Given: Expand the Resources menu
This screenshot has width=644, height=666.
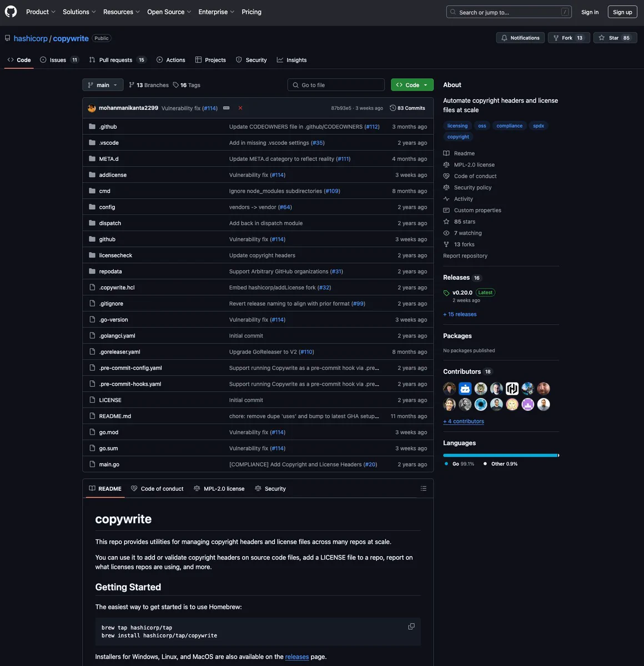Looking at the screenshot, I should click(x=121, y=12).
